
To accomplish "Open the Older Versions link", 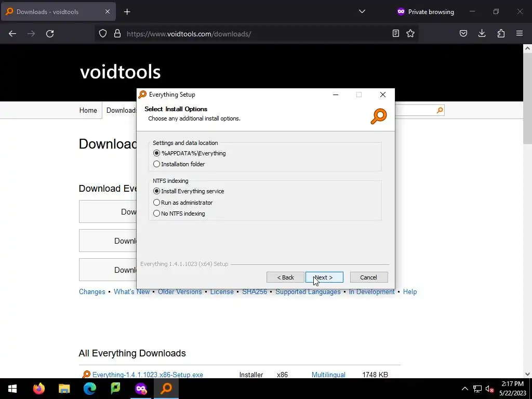I will tap(180, 292).
